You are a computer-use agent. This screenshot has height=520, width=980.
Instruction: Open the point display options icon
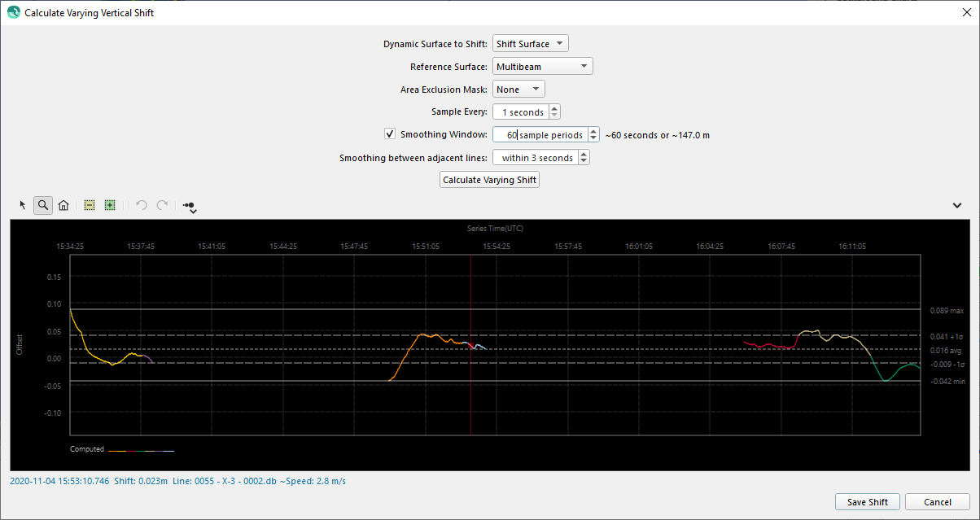188,207
